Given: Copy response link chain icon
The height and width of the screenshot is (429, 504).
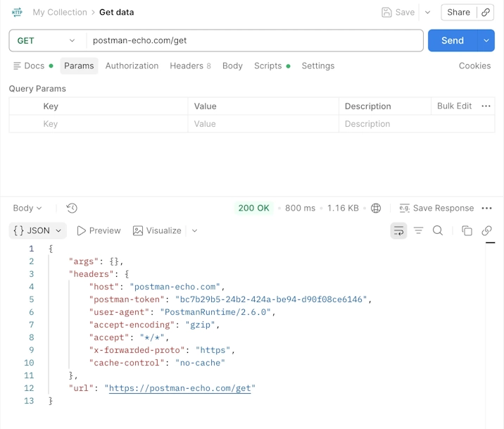Looking at the screenshot, I should (486, 230).
